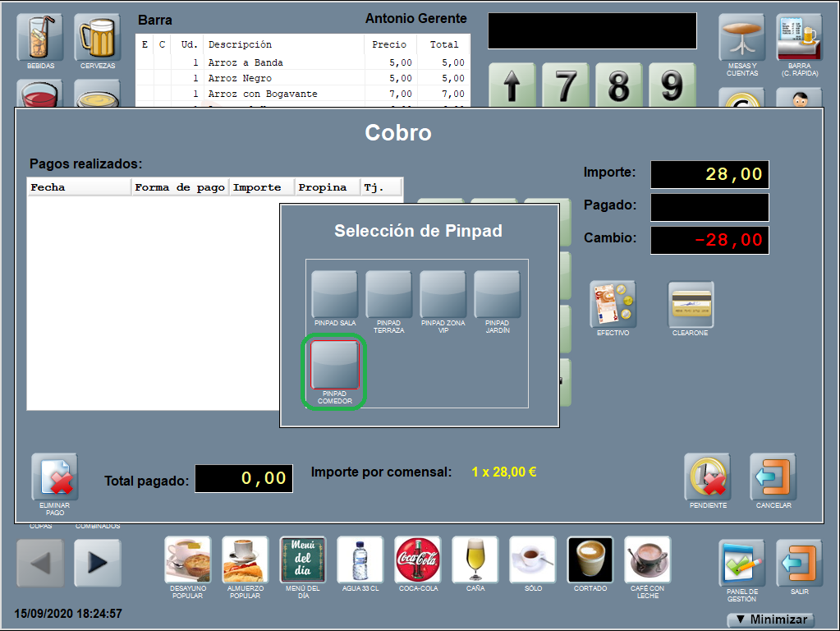Viewport: 840px width, 631px height.
Task: Go to next product page arrow
Action: coord(98,563)
